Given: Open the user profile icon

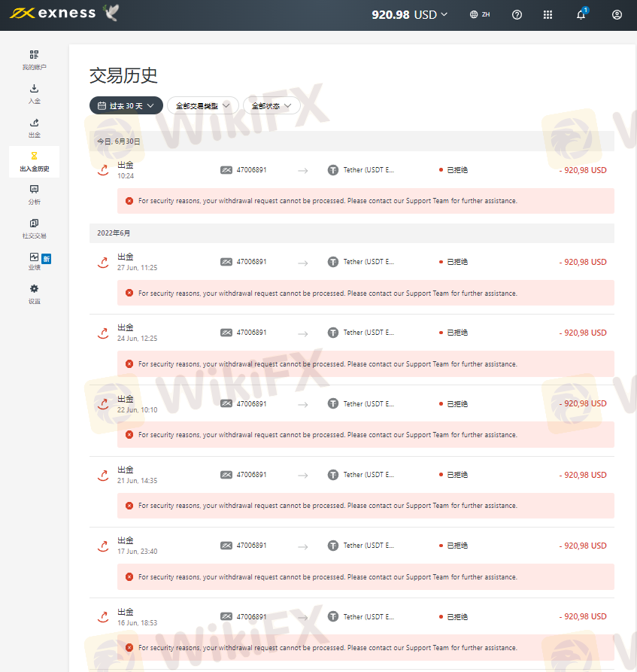Looking at the screenshot, I should [x=617, y=15].
